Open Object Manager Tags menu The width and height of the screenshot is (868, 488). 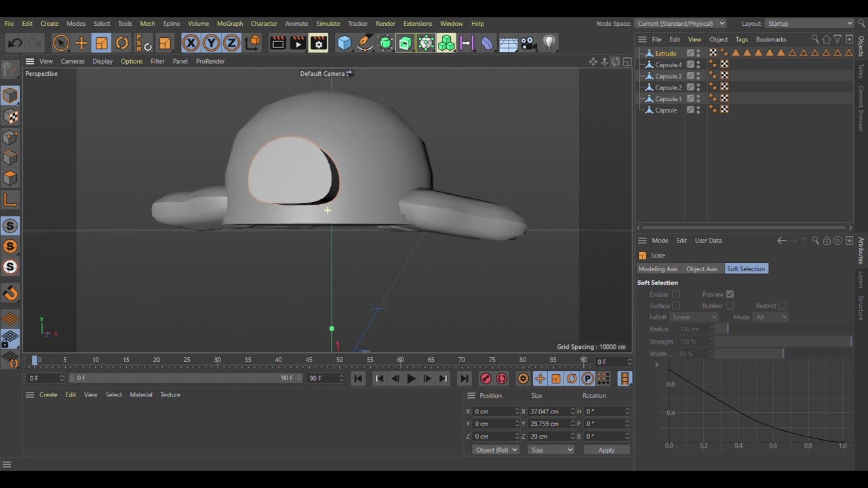click(x=742, y=39)
